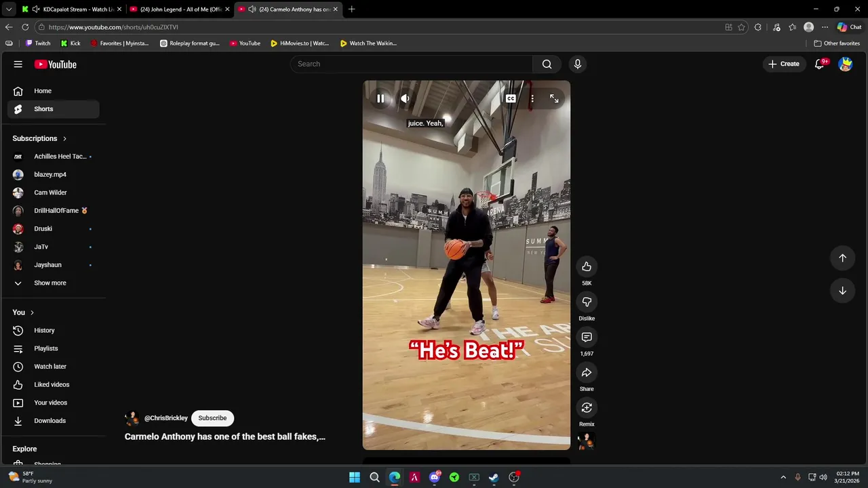This screenshot has width=868, height=488.
Task: Dislike this Short
Action: pos(587,302)
